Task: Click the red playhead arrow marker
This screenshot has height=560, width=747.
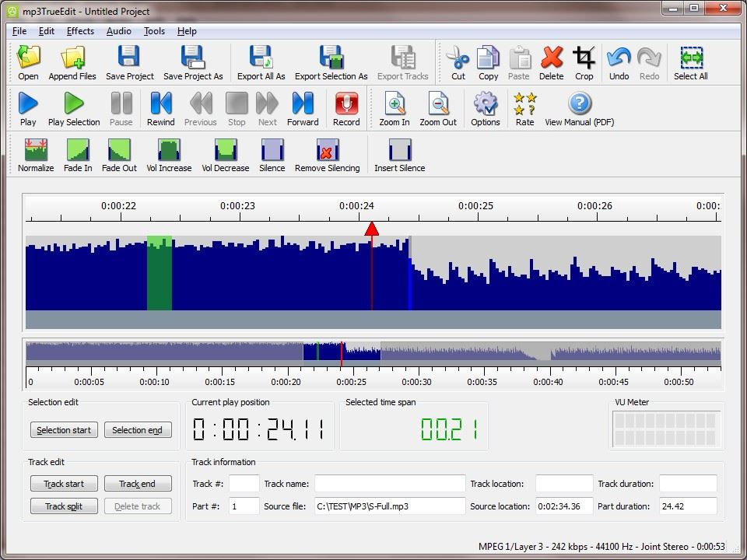Action: (x=372, y=229)
